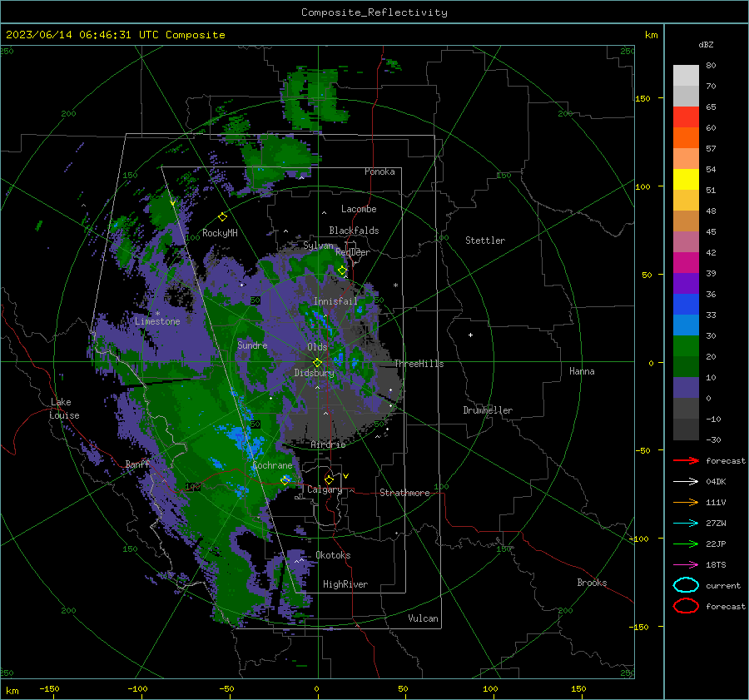Click the Brooks city label
The width and height of the screenshot is (749, 700).
592,583
